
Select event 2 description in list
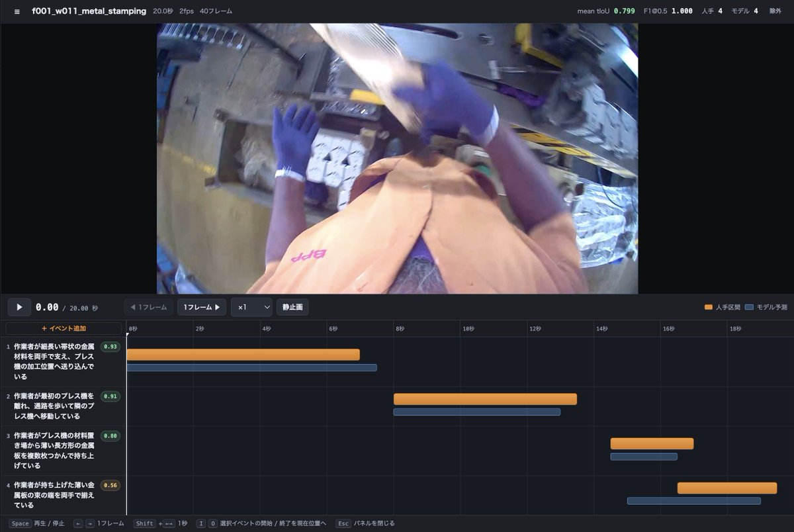(x=54, y=406)
